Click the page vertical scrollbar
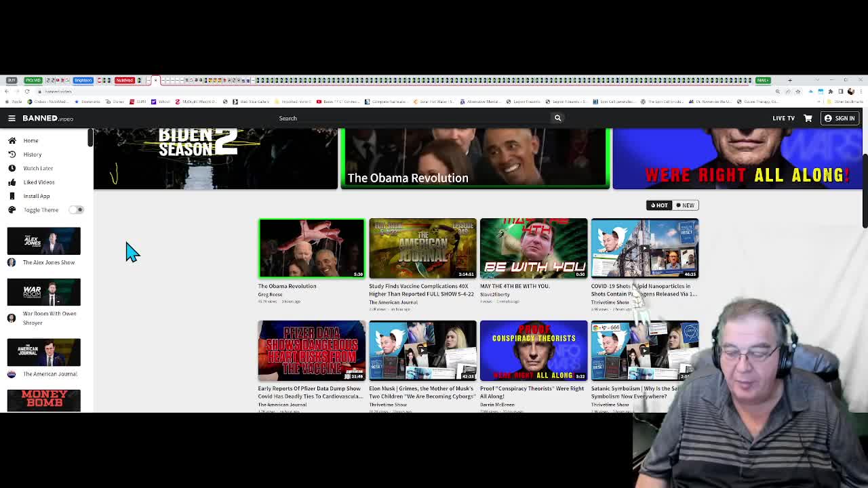 pos(865,191)
